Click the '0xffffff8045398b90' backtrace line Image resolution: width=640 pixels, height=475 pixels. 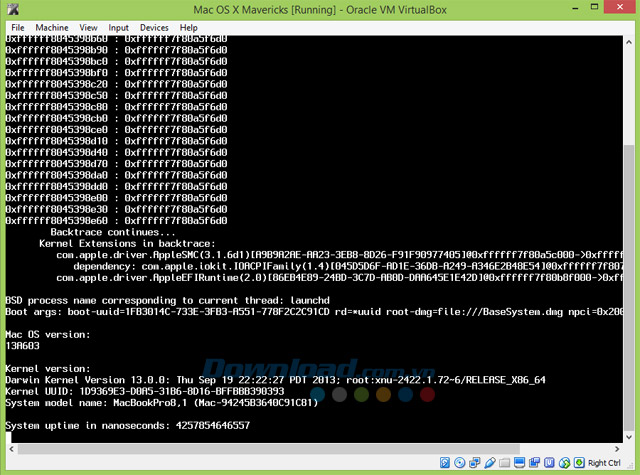click(116, 50)
